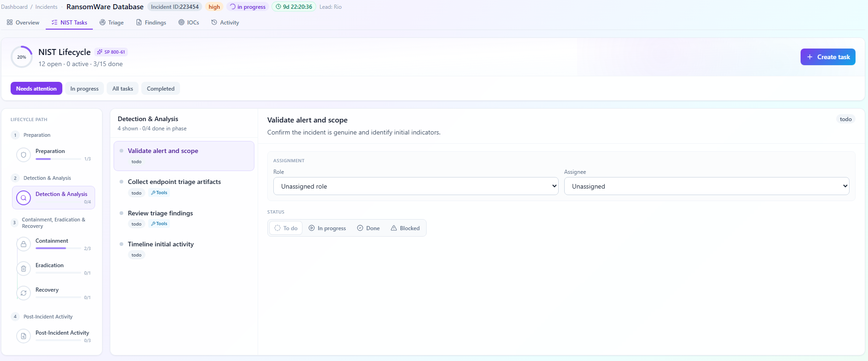Open the Activity tab
Viewport: 868px width, 361px height.
[225, 23]
